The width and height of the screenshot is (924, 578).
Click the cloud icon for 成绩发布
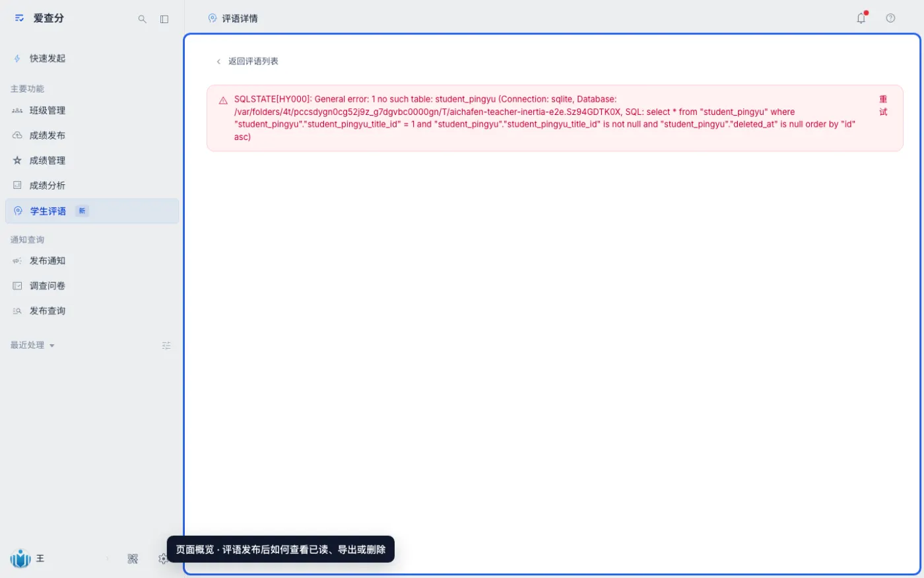pyautogui.click(x=17, y=135)
